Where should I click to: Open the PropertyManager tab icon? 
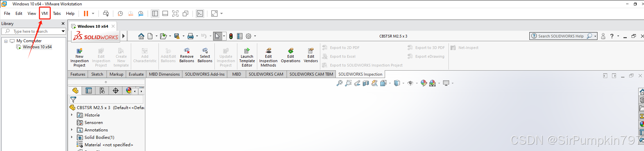click(x=89, y=91)
